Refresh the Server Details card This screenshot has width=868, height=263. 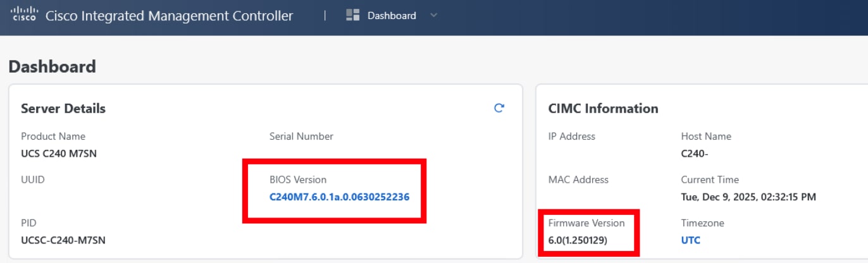499,108
